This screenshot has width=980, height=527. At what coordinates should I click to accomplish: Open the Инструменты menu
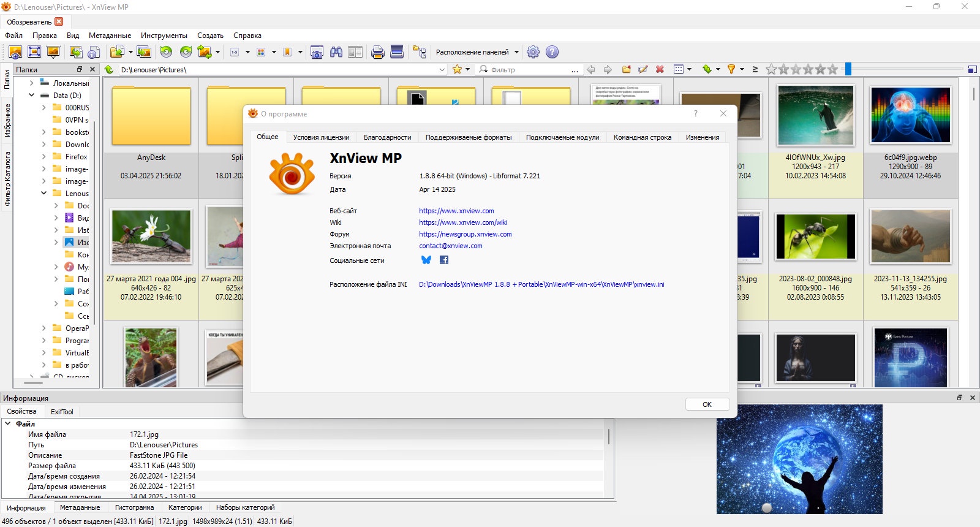tap(164, 36)
